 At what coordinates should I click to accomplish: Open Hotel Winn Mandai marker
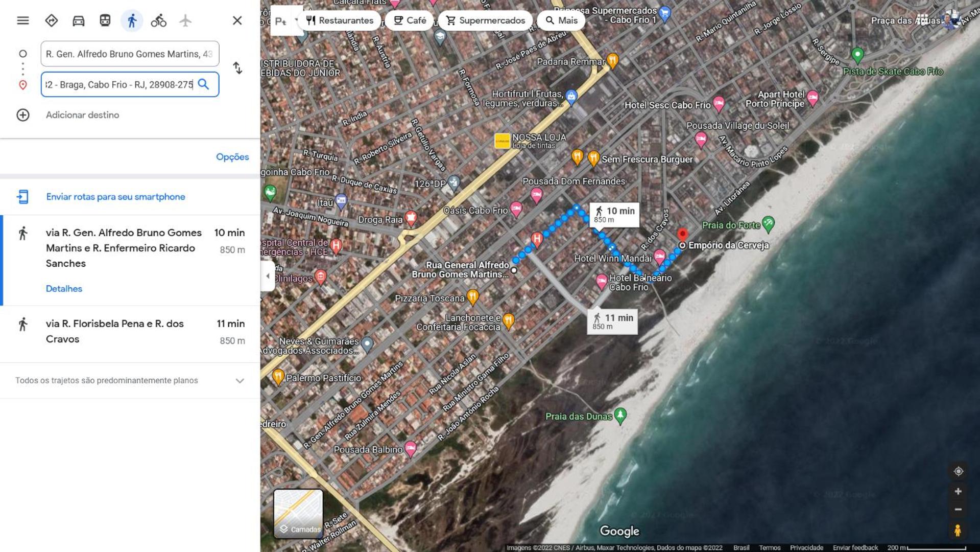[x=659, y=256]
